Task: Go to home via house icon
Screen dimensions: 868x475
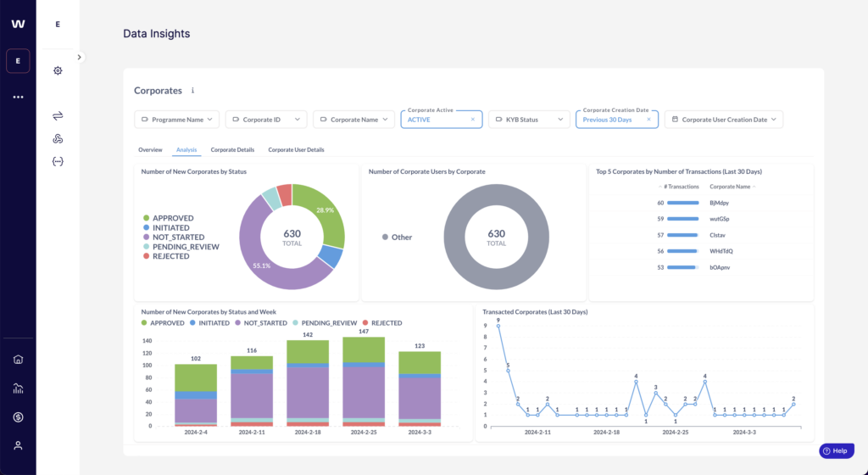Action: [18, 359]
